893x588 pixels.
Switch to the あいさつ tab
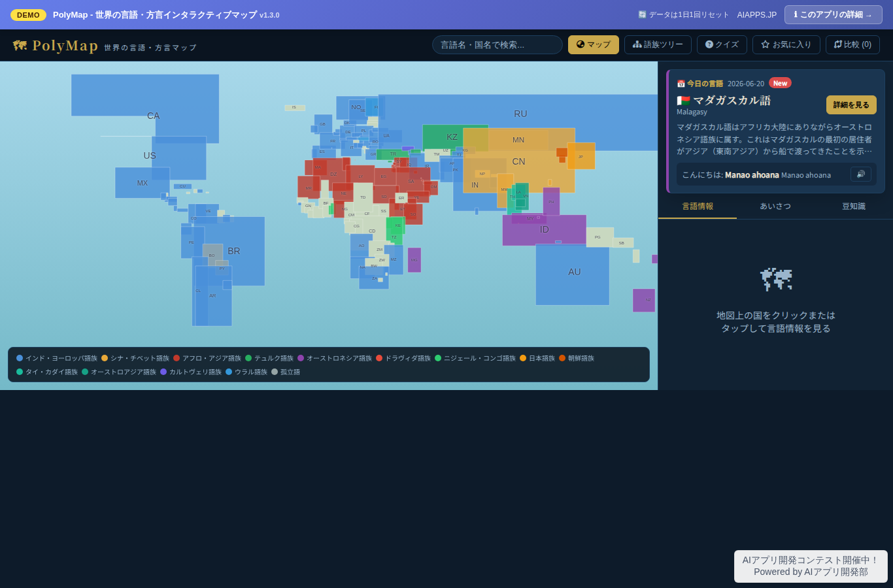[775, 206]
